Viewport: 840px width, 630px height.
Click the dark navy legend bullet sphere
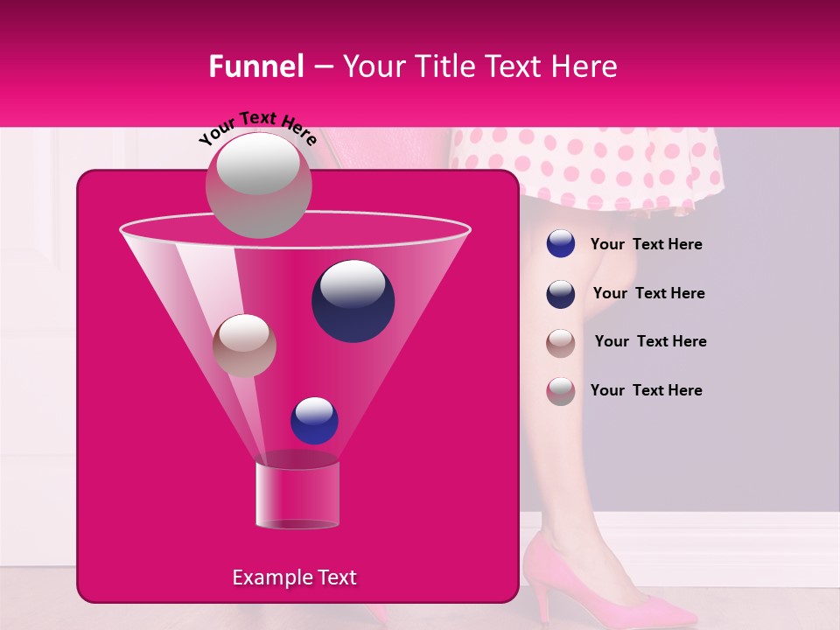pyautogui.click(x=560, y=293)
